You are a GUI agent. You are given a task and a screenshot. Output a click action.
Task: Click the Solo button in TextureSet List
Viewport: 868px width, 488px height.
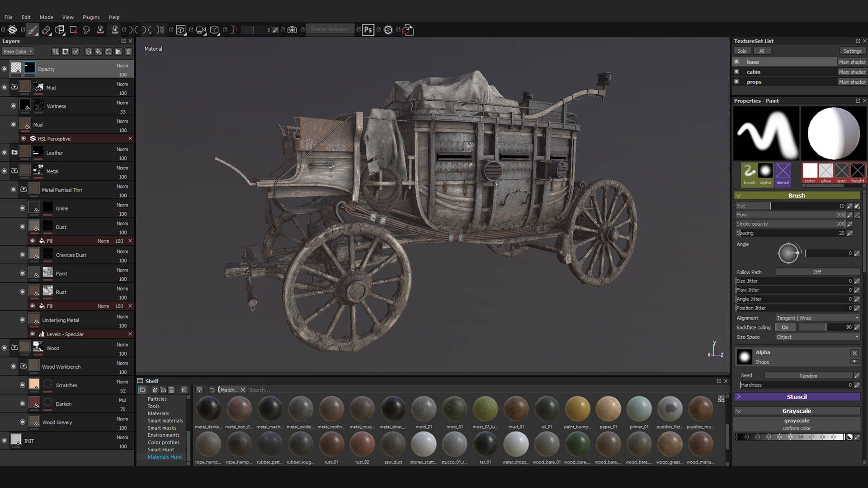point(742,51)
